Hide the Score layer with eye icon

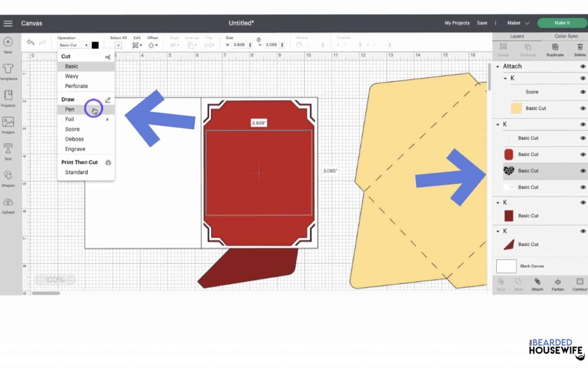click(x=583, y=92)
